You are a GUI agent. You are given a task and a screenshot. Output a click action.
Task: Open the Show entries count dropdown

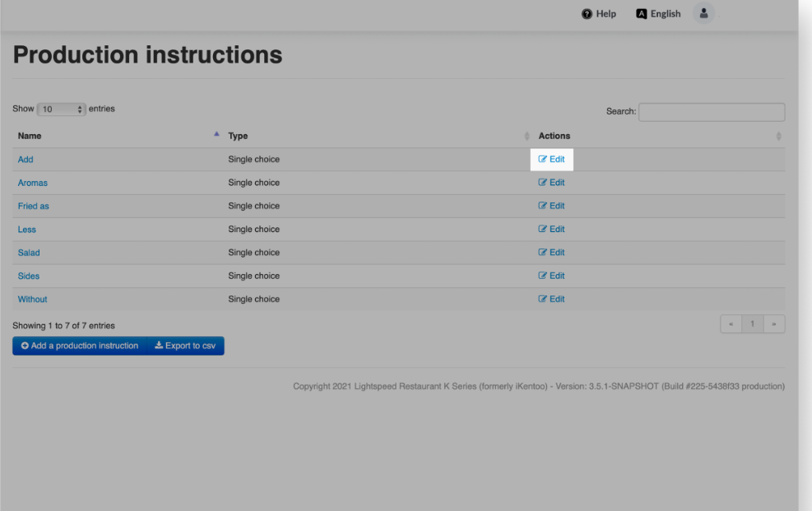point(62,109)
